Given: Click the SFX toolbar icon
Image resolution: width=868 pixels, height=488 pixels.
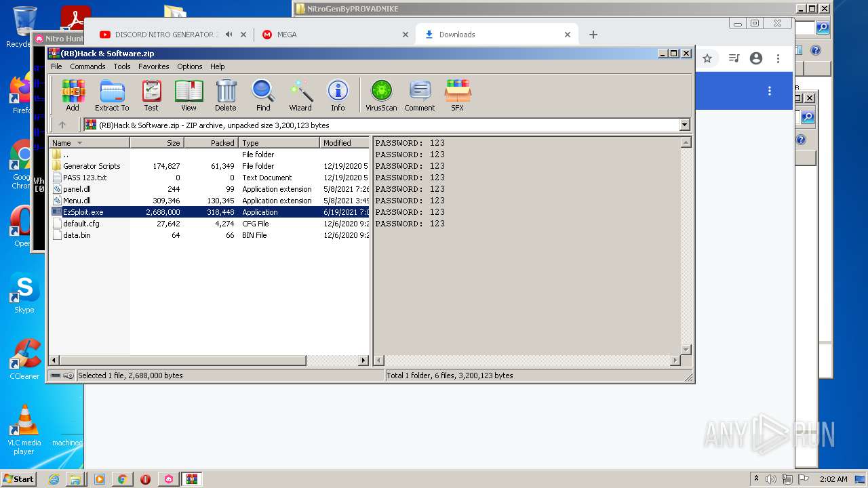Looking at the screenshot, I should (x=458, y=95).
